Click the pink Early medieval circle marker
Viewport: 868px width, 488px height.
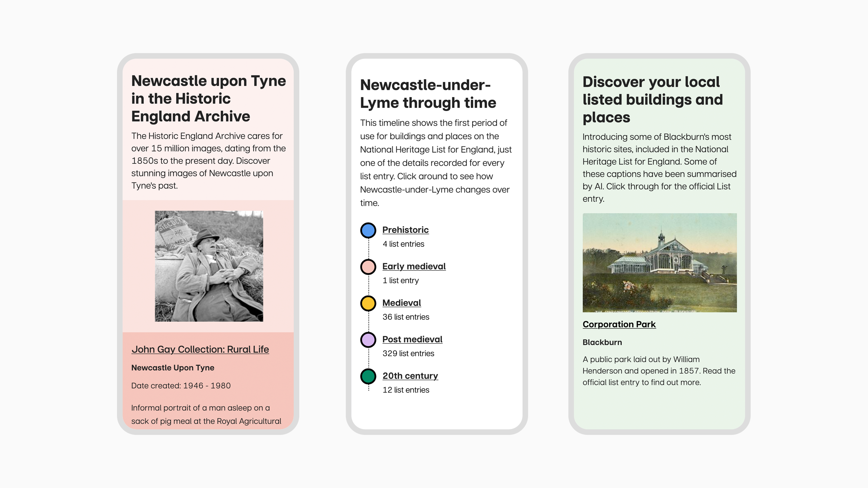368,267
